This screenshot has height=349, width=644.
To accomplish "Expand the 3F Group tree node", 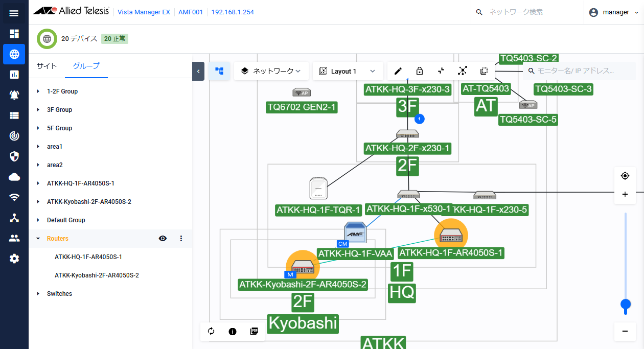I will click(38, 110).
